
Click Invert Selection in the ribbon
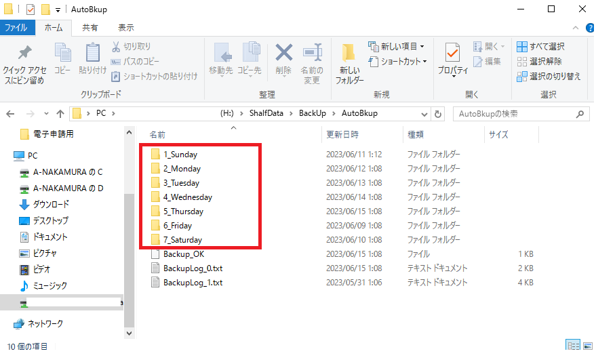[x=549, y=76]
